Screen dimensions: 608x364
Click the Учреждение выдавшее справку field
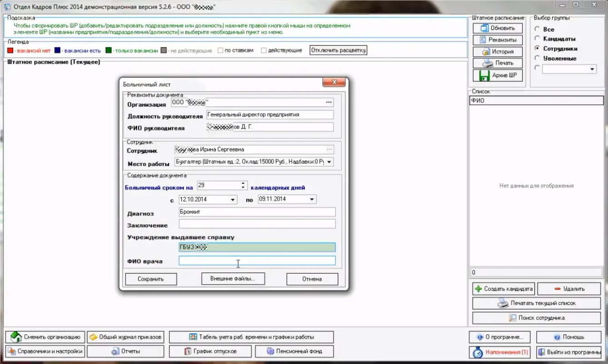(257, 247)
